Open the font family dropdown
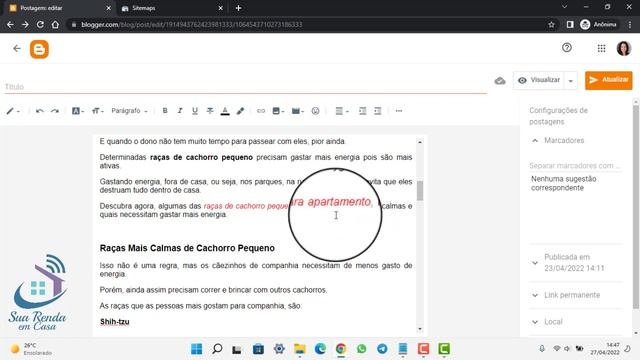640x360 pixels. [78, 111]
